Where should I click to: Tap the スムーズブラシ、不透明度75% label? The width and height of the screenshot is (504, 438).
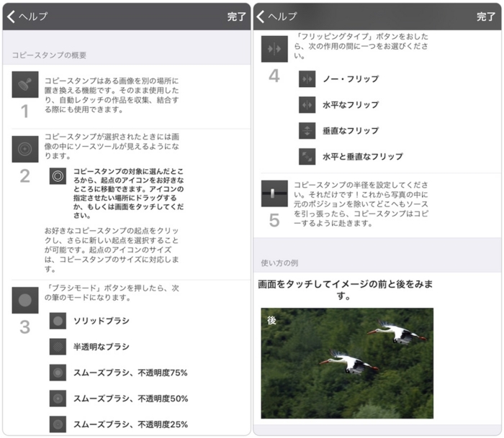(130, 373)
